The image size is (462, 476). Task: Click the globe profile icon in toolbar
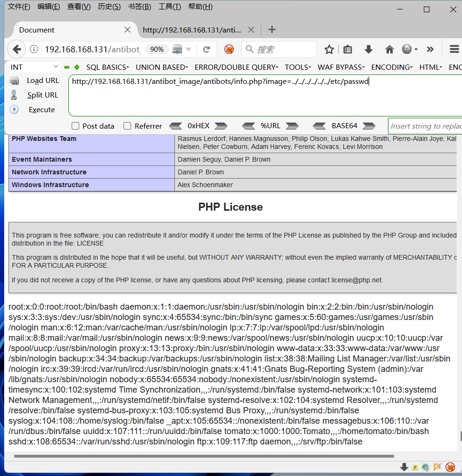pos(407,49)
